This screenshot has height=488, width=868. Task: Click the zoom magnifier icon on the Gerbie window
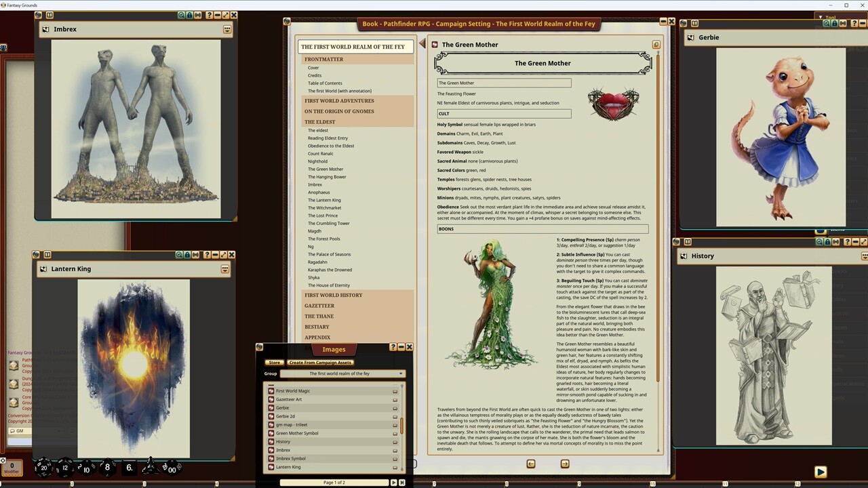click(x=826, y=22)
